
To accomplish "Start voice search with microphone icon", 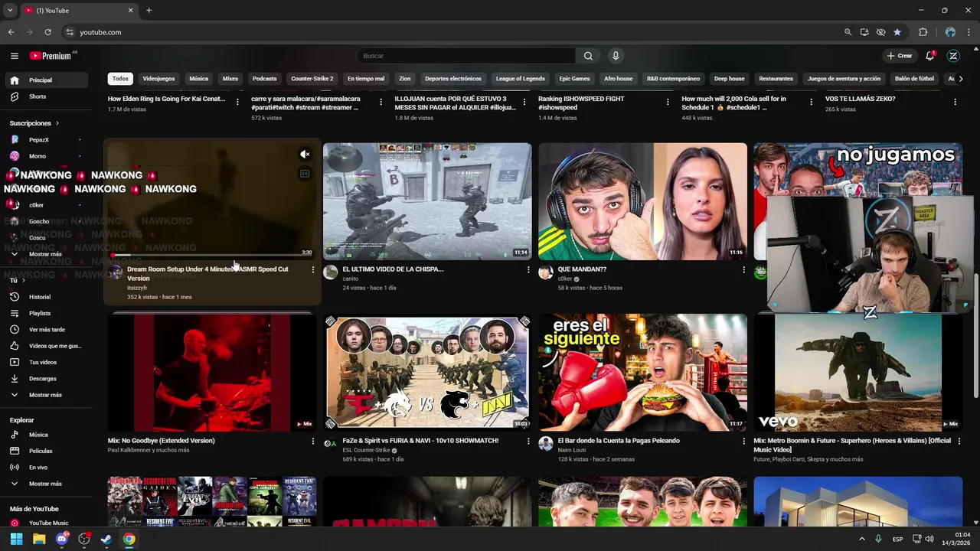I will click(x=616, y=56).
